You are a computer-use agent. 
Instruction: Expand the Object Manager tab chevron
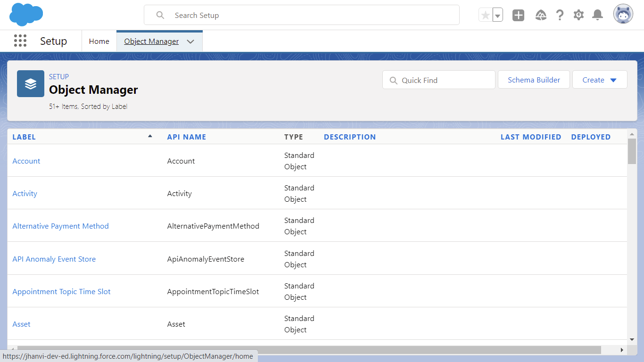pos(190,41)
